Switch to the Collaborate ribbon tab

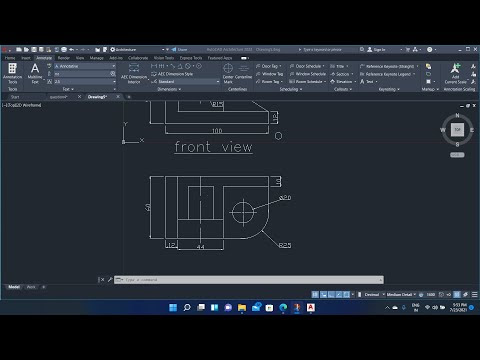pyautogui.click(x=138, y=58)
